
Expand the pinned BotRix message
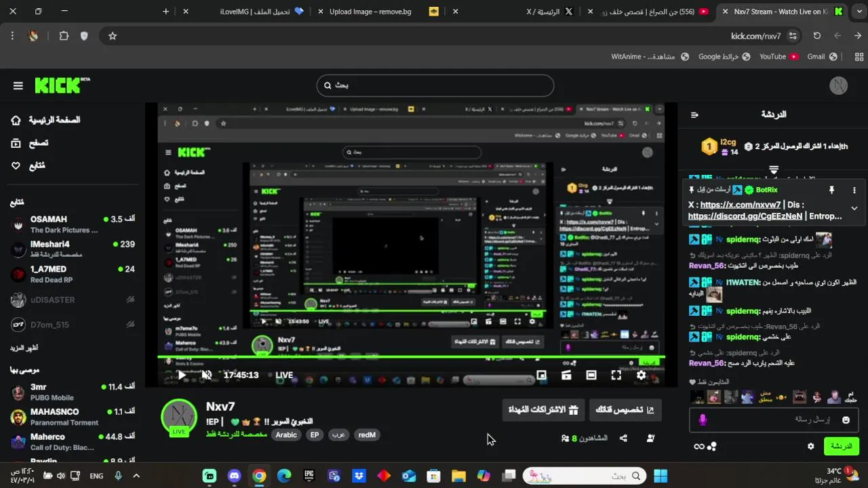tap(854, 208)
